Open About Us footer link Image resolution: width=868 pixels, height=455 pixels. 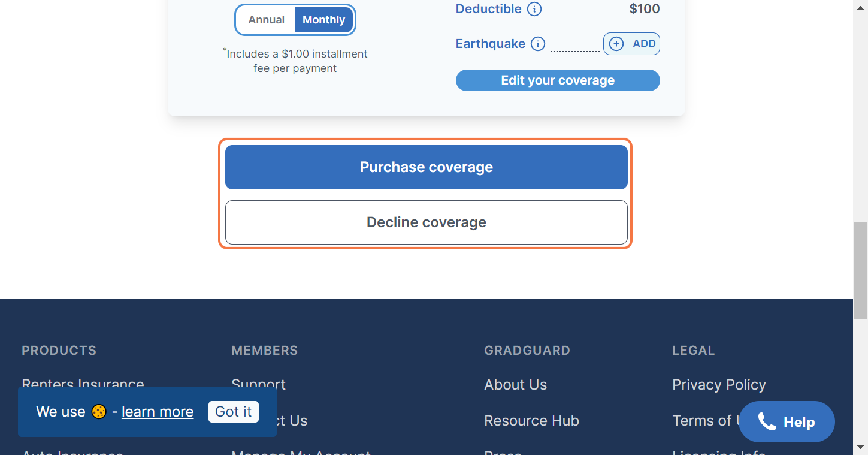(515, 385)
